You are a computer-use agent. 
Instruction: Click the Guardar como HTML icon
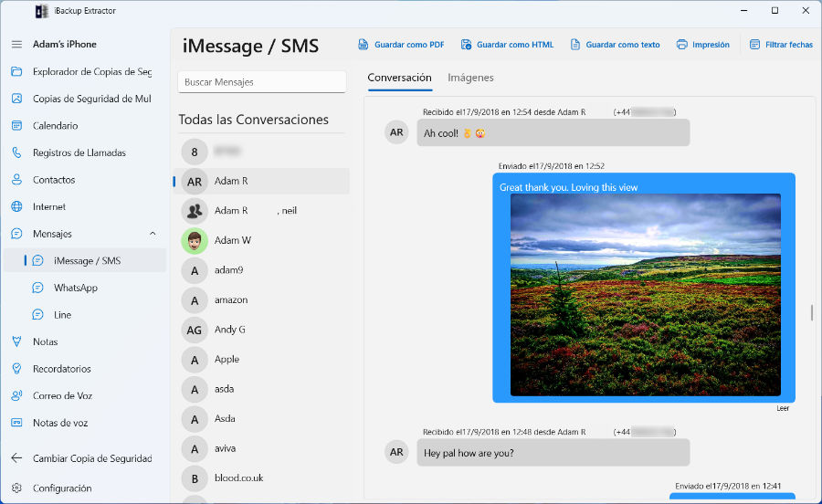(466, 45)
